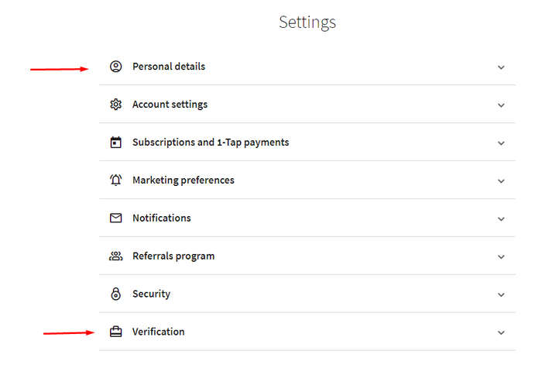542x392 pixels.
Task: Expand the Security section chevron
Action: (501, 295)
